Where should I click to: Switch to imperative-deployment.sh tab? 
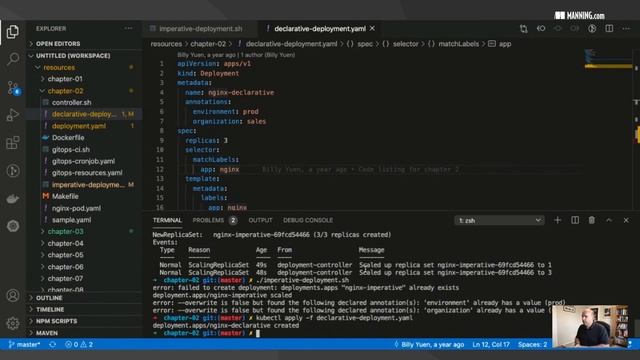(x=200, y=29)
